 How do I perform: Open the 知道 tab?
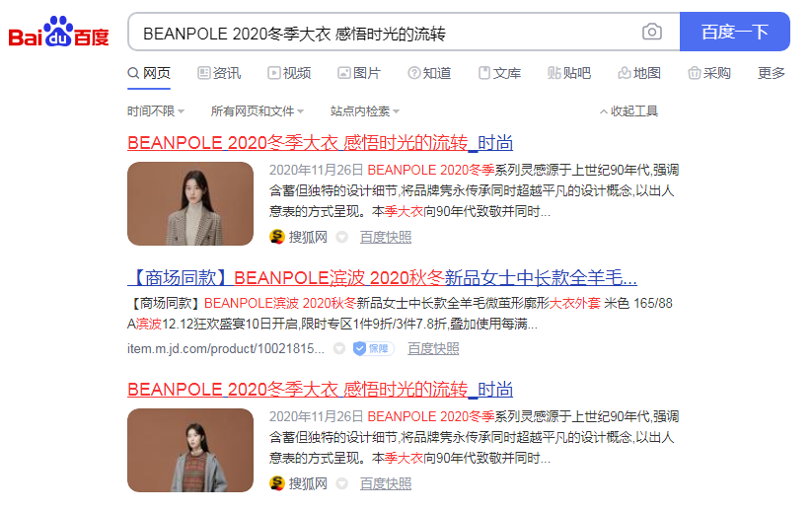pyautogui.click(x=429, y=73)
